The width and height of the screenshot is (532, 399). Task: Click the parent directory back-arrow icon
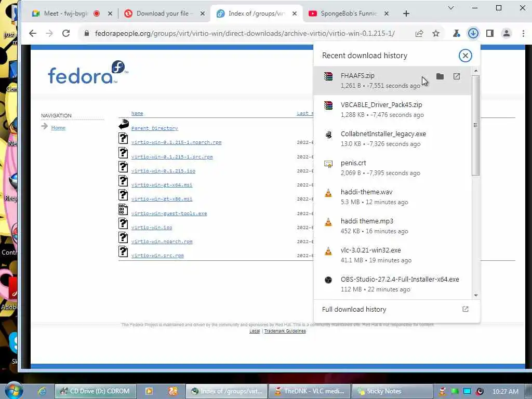point(124,124)
